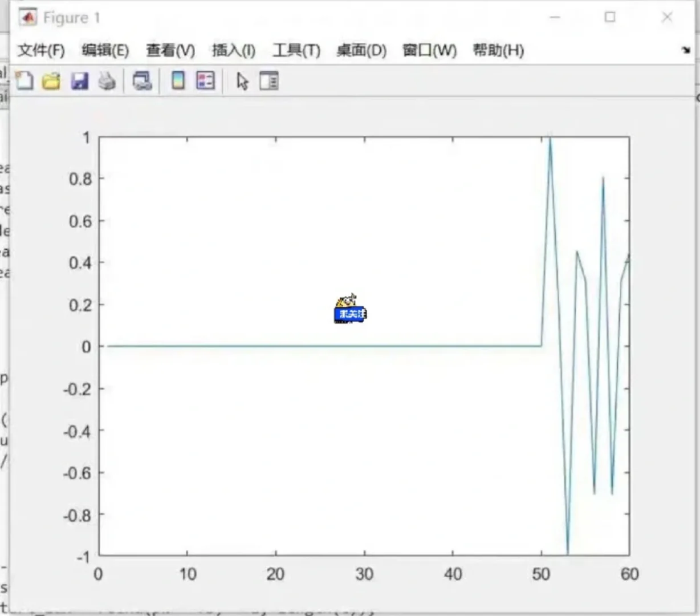Open the 帮助(H) help menu
Image resolution: width=700 pixels, height=616 pixels.
[x=498, y=51]
